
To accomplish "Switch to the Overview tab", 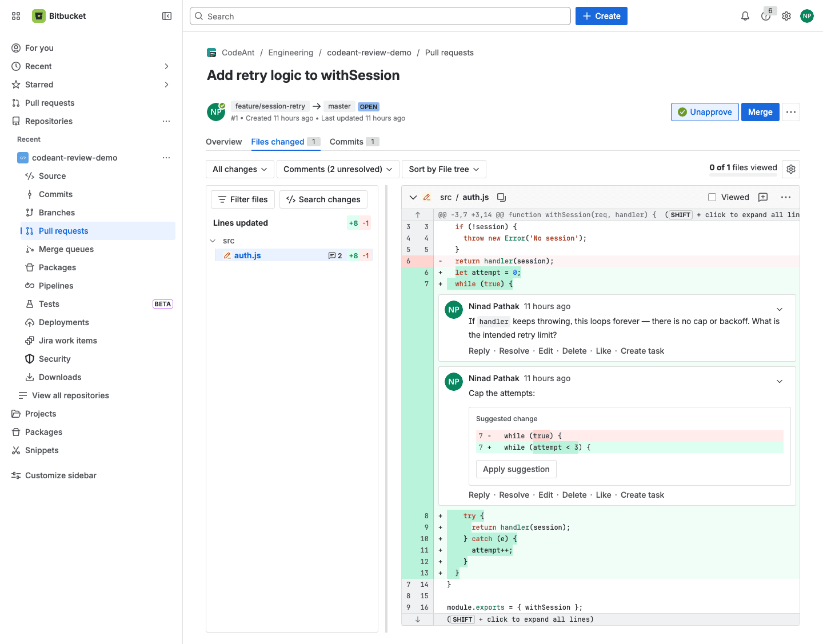I will [223, 142].
